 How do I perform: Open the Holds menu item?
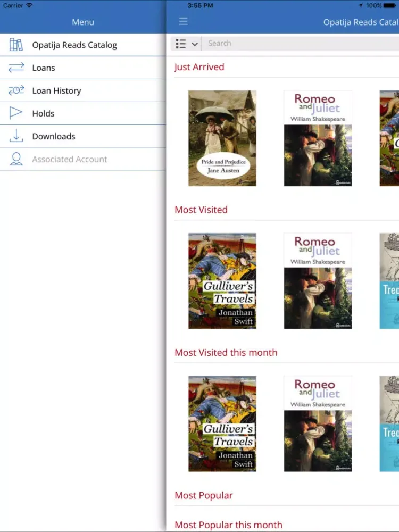[x=83, y=113]
